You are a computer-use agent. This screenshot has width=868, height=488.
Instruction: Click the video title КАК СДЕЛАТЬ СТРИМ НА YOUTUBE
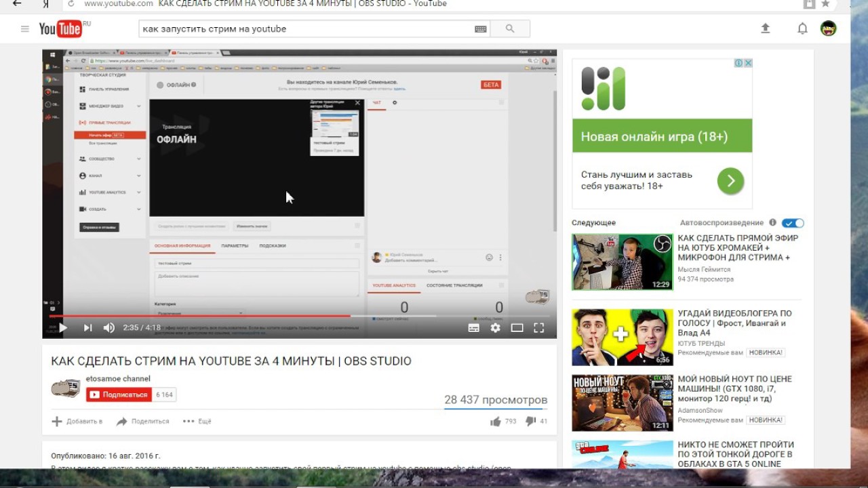(x=231, y=361)
